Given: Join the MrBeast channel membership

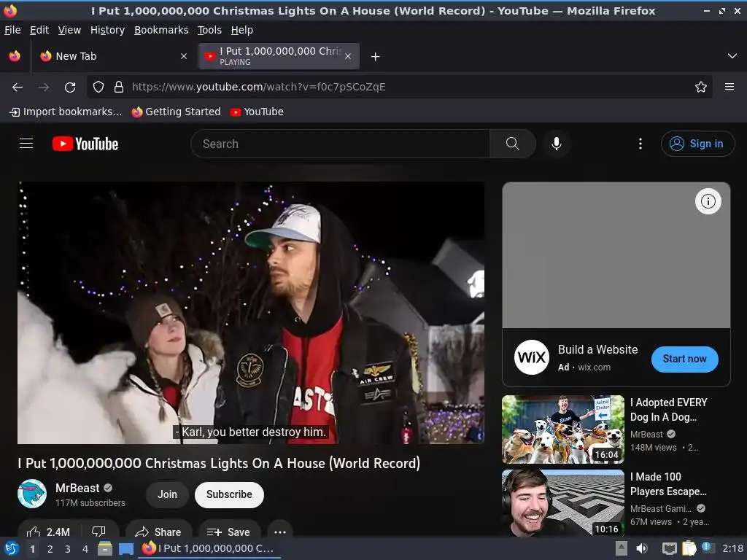Looking at the screenshot, I should tap(167, 495).
